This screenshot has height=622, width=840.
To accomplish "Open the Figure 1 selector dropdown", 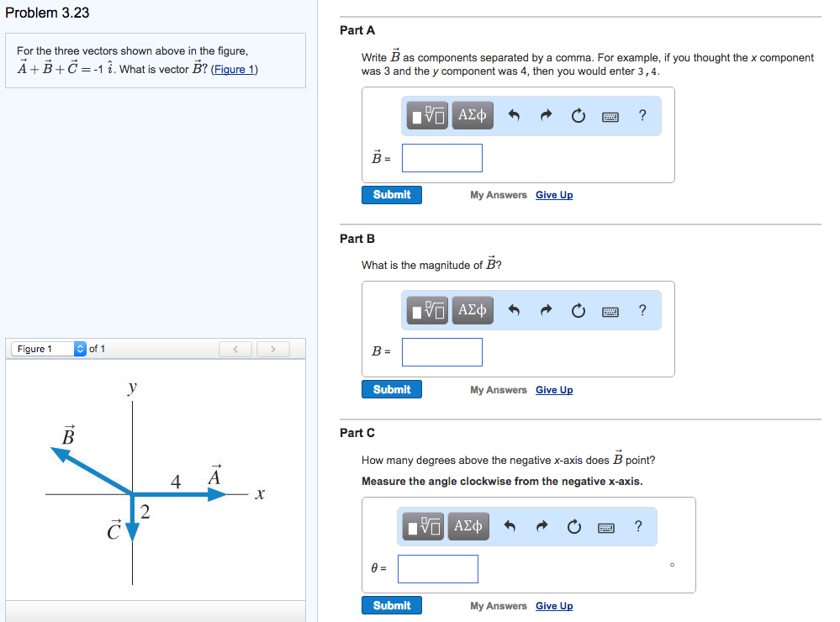I will point(49,349).
